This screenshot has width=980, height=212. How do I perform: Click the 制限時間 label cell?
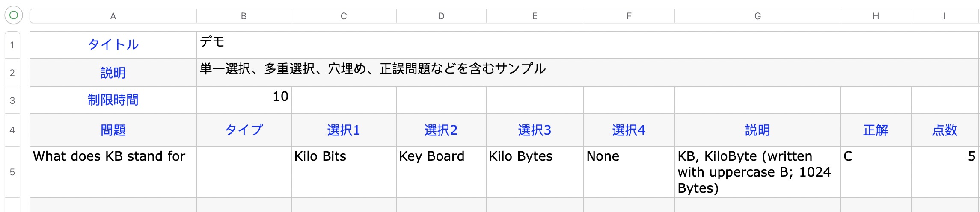[113, 100]
